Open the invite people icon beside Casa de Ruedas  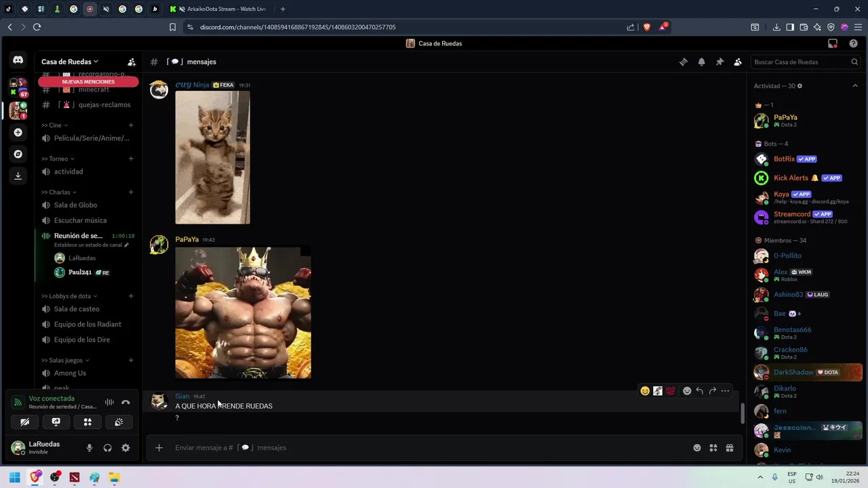point(132,62)
